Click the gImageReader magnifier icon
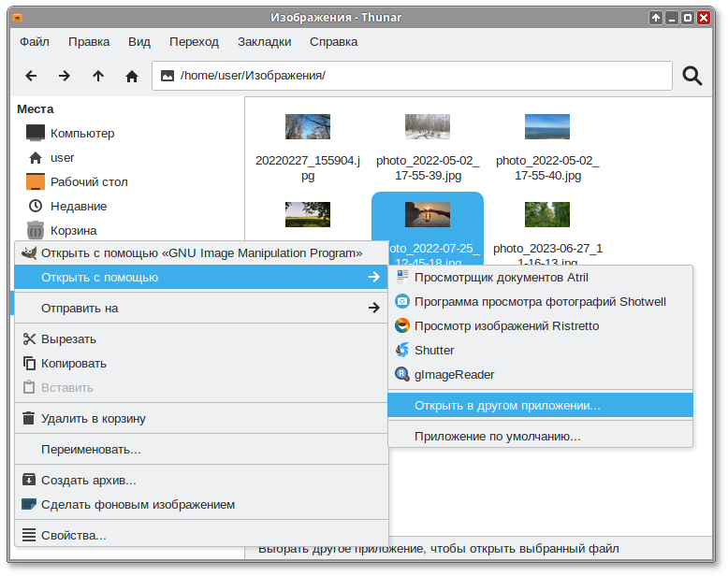728x576 pixels. coord(402,374)
